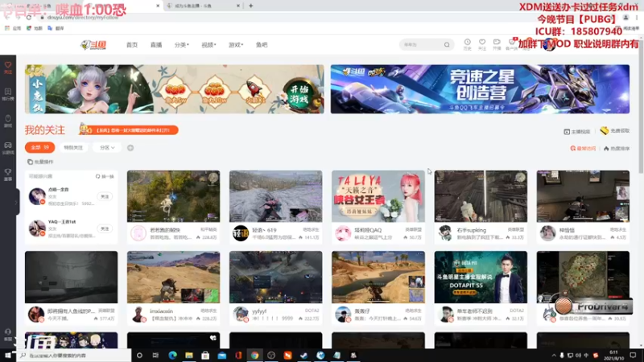Click the 批量操作 batch operation icon
The height and width of the screenshot is (362, 644).
pyautogui.click(x=30, y=162)
